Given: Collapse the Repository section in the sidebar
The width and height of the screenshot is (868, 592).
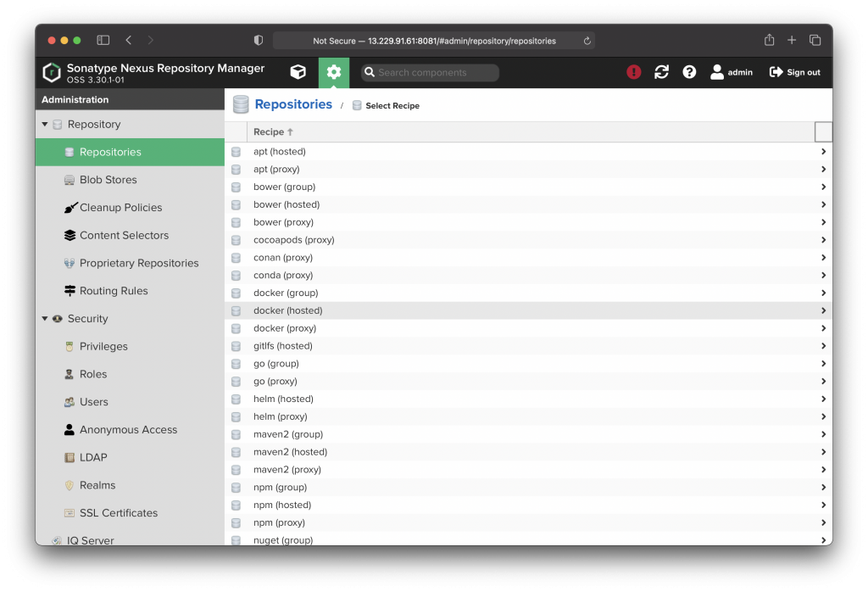Looking at the screenshot, I should click(x=43, y=123).
